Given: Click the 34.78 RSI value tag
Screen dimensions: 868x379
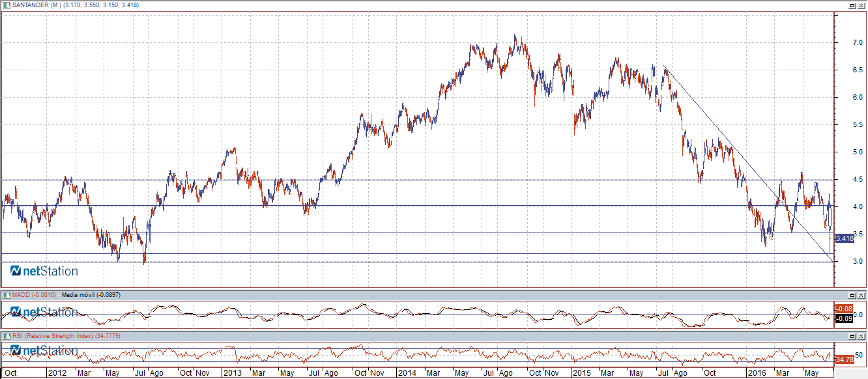Looking at the screenshot, I should coord(845,359).
